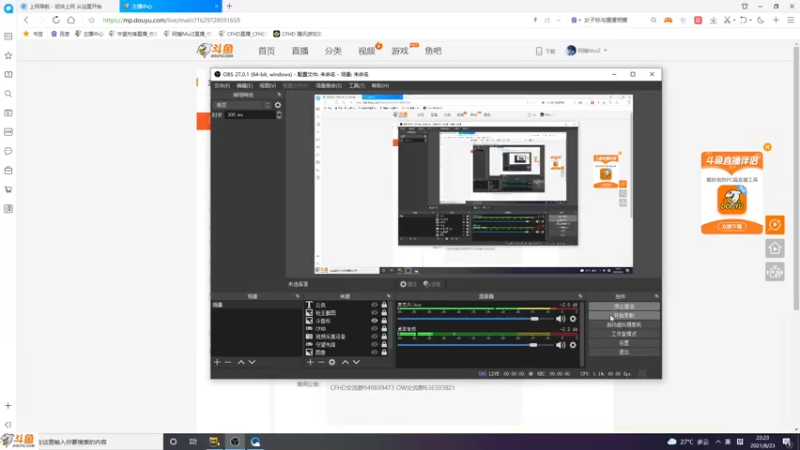
Task: Expand the 渐变 transition type dropdown
Action: pyautogui.click(x=242, y=105)
